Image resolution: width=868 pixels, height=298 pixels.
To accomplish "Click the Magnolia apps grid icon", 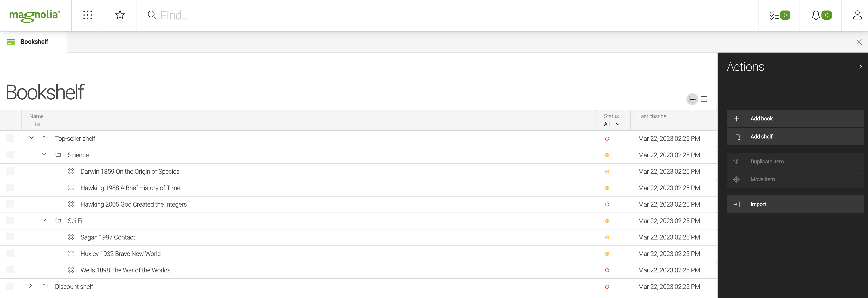I will click(x=87, y=15).
